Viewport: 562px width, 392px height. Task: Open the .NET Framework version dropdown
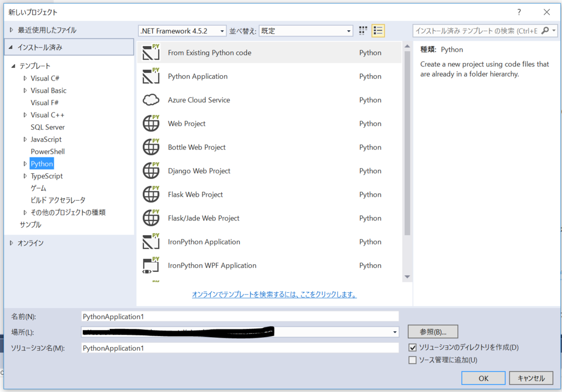[x=182, y=31]
